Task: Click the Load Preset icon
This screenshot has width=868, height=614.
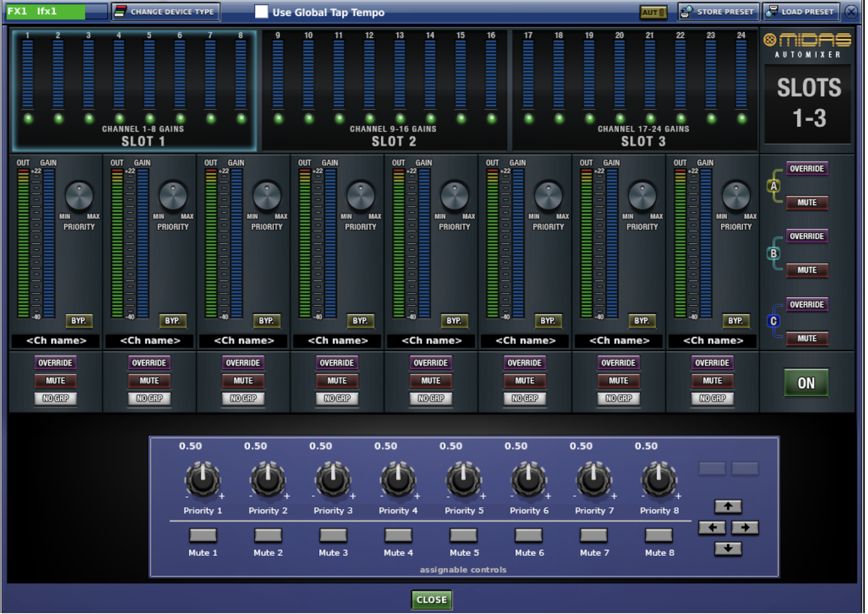Action: click(771, 12)
